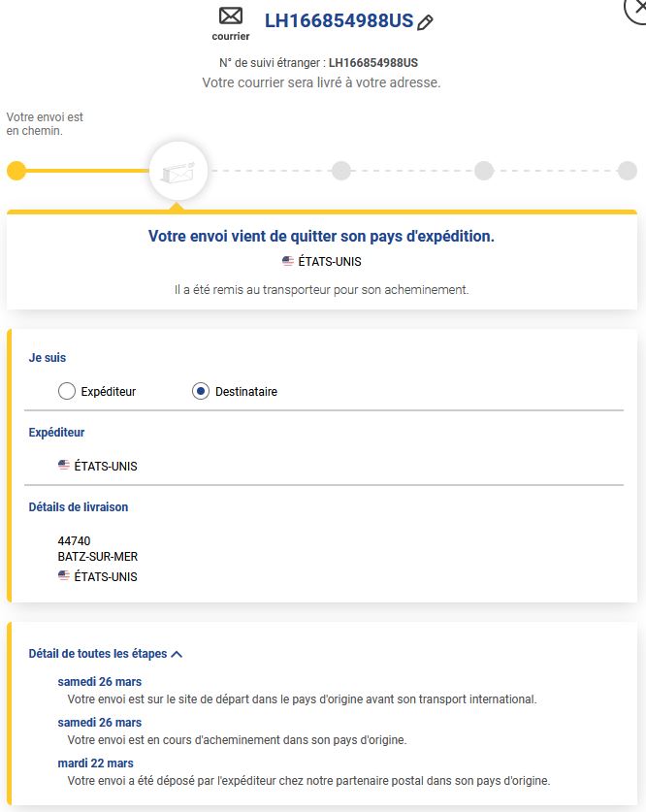This screenshot has width=646, height=812.
Task: Click the pencil edit icon beside tracking number
Action: (x=425, y=22)
